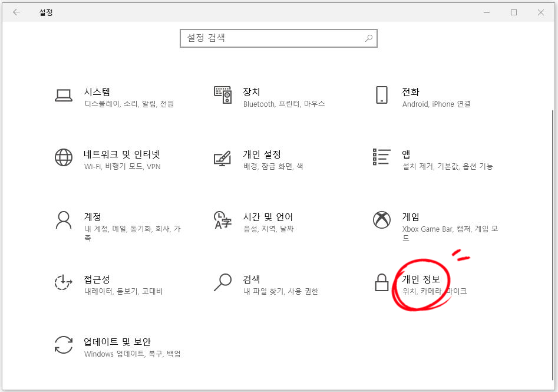This screenshot has height=392, width=558.
Task: Click the text 음성, 지역, 날짜
Action: (268, 229)
